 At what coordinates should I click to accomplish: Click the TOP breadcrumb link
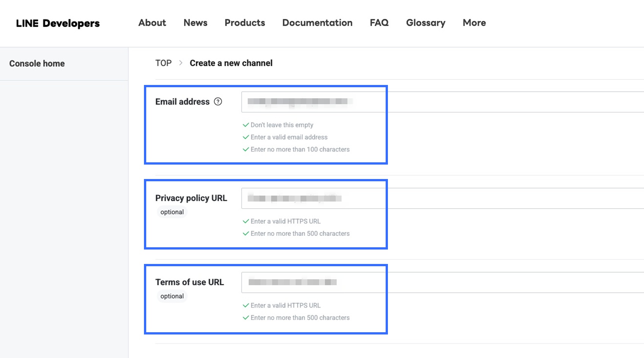click(x=163, y=63)
